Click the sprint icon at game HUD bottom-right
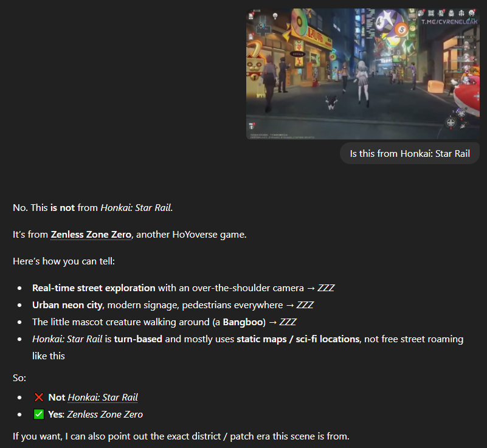Viewport: 487px width, 448px height. tap(463, 126)
